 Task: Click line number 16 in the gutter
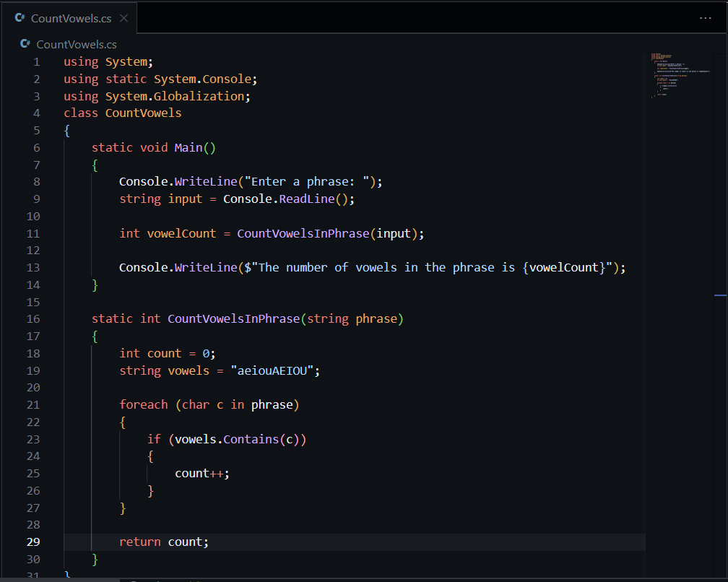(33, 318)
